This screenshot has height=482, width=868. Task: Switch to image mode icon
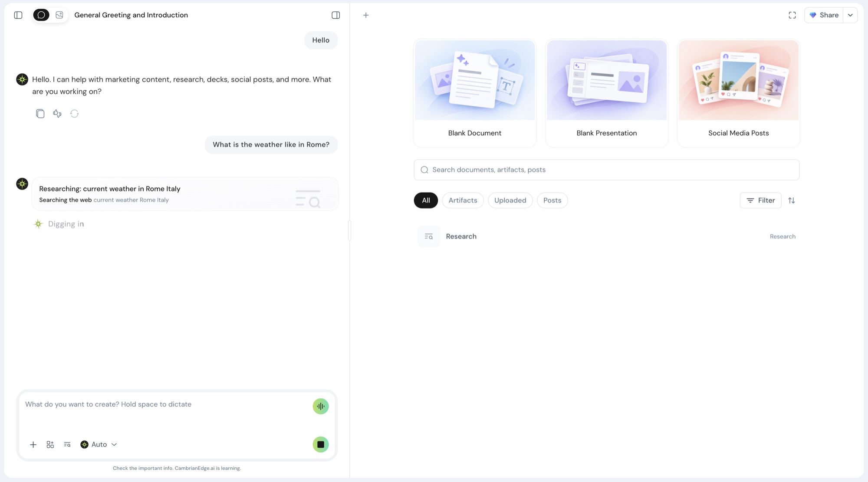[x=59, y=15]
